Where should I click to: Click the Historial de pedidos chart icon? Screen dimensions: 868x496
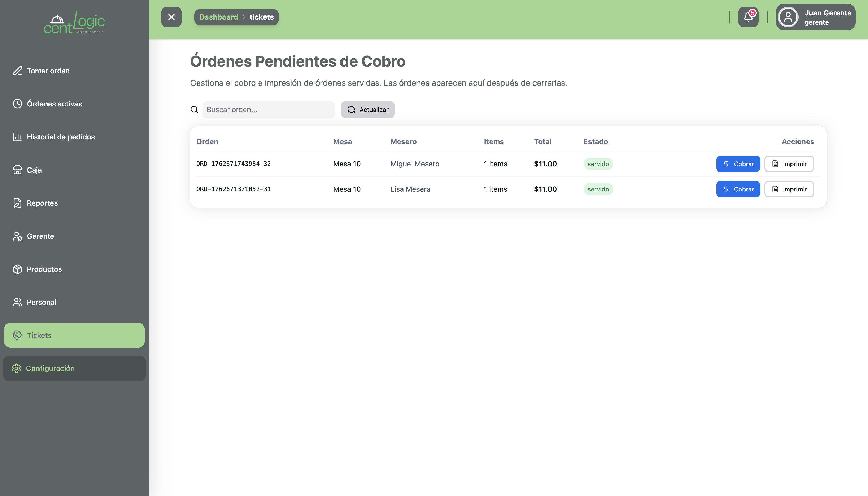17,137
